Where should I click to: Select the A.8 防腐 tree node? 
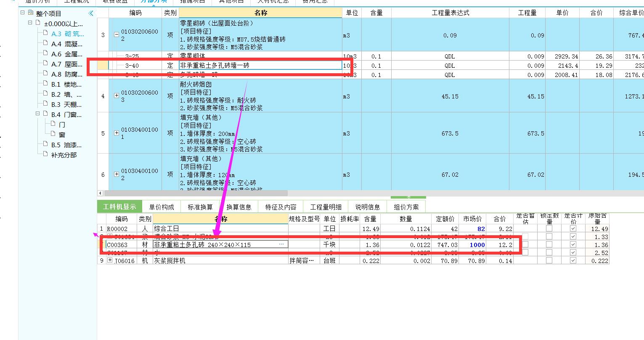[x=66, y=74]
